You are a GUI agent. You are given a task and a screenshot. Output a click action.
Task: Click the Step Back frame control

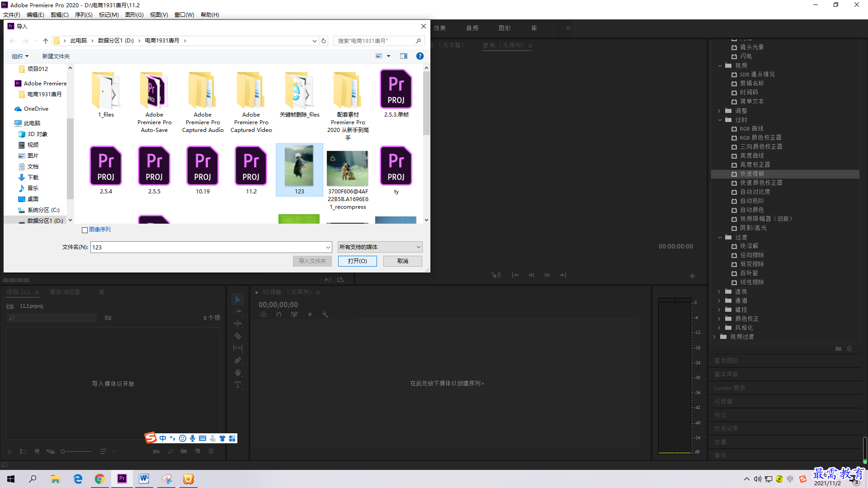coord(531,275)
